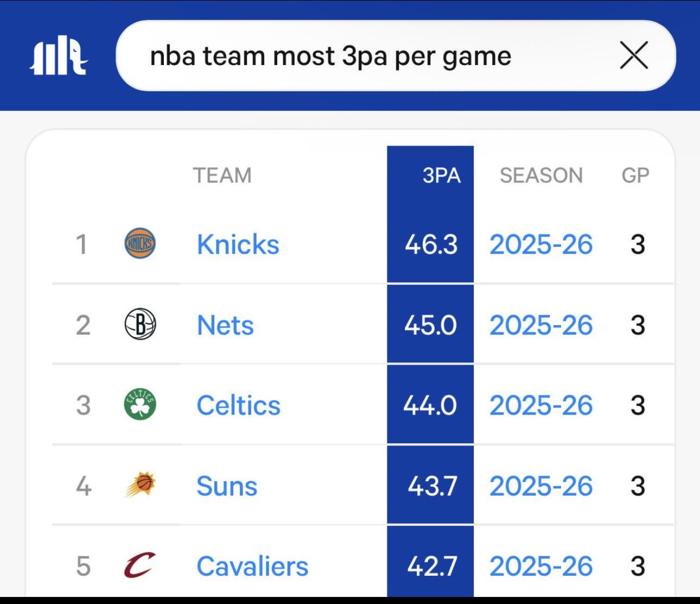Sort by the 3PA column header
700x604 pixels.
(441, 175)
